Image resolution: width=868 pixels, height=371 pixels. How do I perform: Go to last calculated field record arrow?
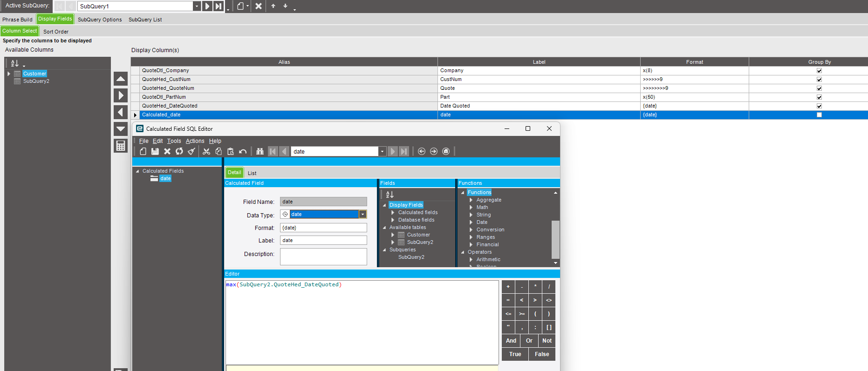pyautogui.click(x=404, y=151)
